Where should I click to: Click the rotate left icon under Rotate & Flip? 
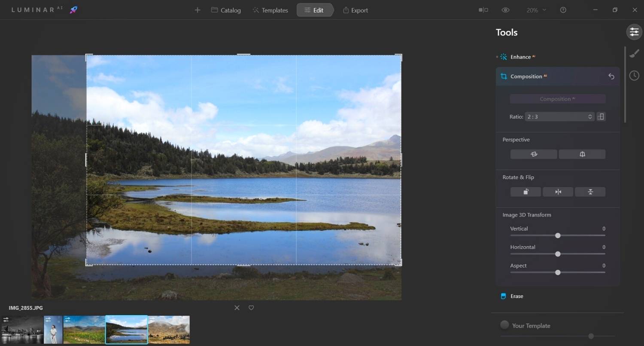[525, 192]
